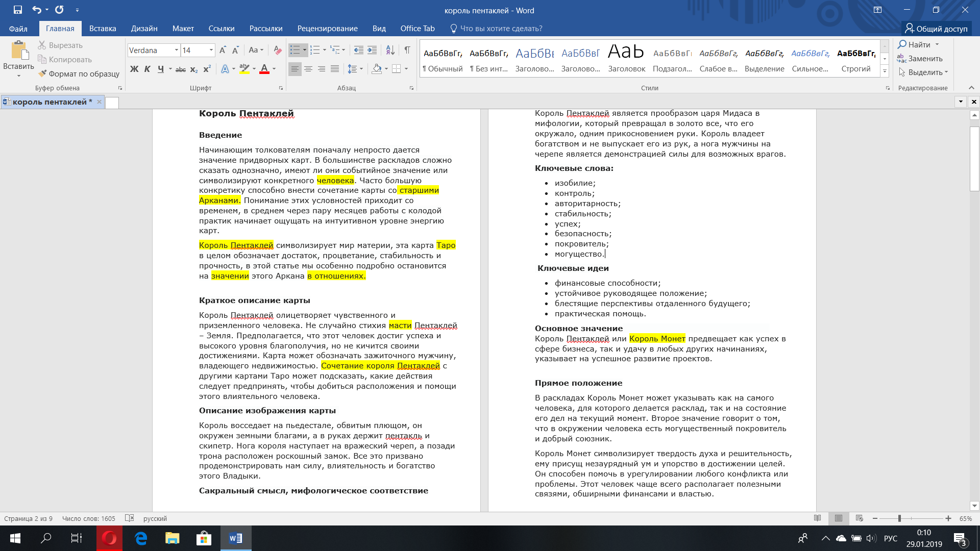Image resolution: width=980 pixels, height=551 pixels.
Task: Open the Рецензирование ribbon tab
Action: pyautogui.click(x=327, y=29)
